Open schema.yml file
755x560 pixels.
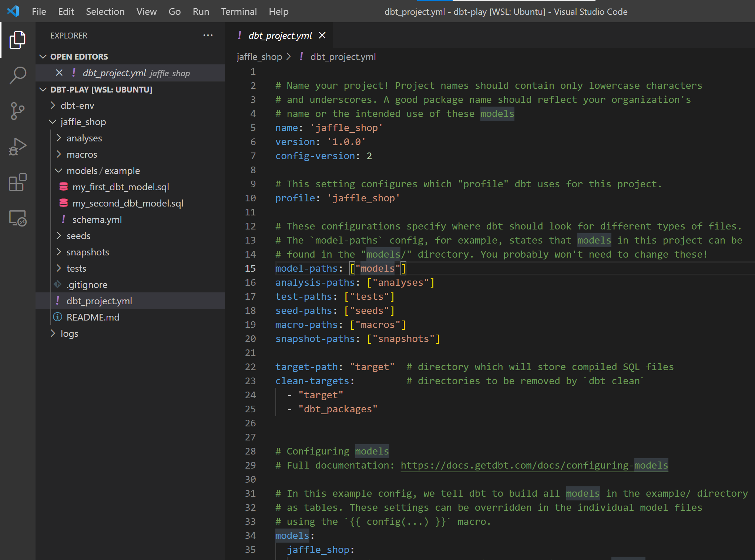[97, 219]
